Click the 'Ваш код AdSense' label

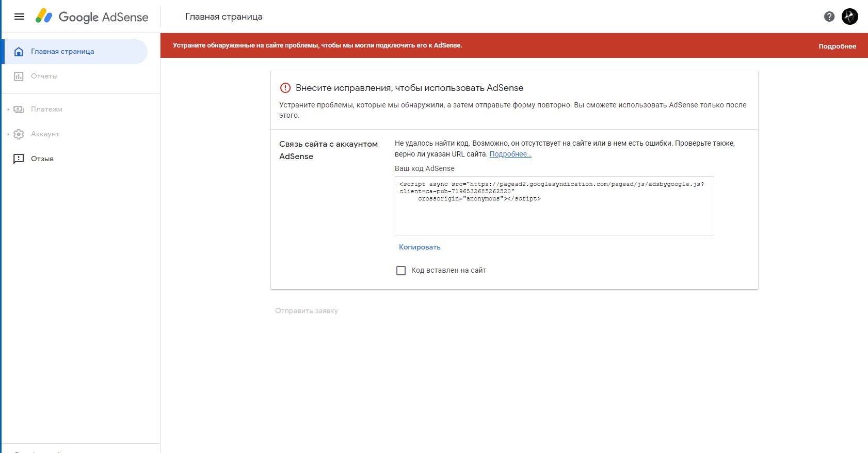(425, 168)
